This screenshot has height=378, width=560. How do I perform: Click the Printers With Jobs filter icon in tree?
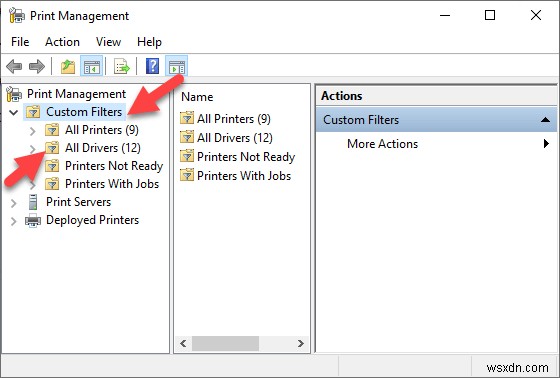pyautogui.click(x=52, y=184)
